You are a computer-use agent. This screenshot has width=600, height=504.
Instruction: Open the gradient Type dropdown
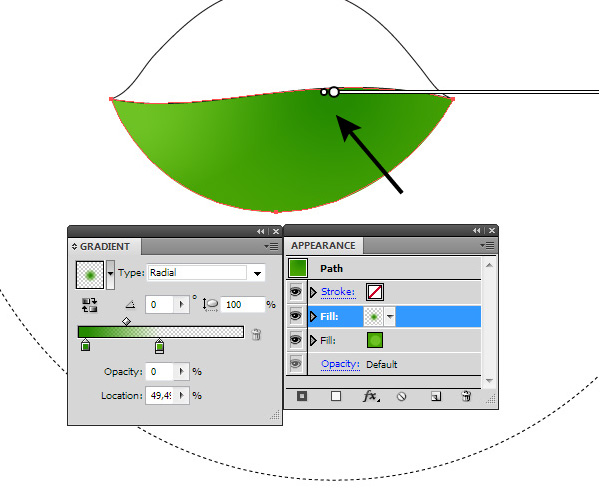tap(258, 273)
